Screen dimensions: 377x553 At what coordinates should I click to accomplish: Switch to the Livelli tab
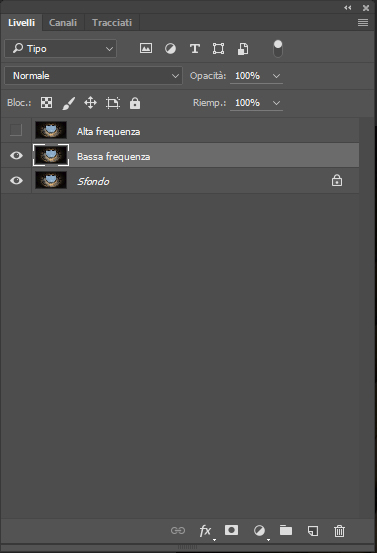pyautogui.click(x=22, y=23)
